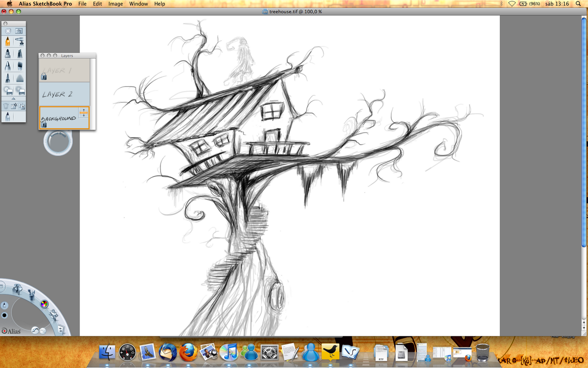This screenshot has height=368, width=588.
Task: Open the File menu
Action: coord(82,4)
